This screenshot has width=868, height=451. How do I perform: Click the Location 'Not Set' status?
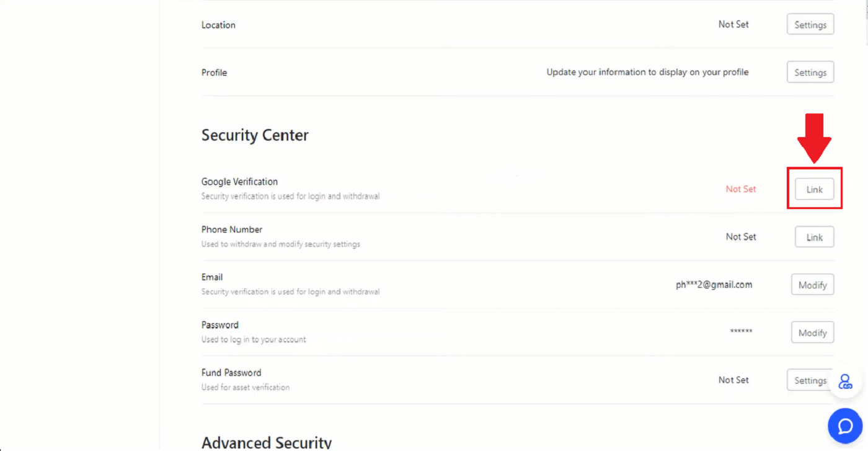point(733,24)
